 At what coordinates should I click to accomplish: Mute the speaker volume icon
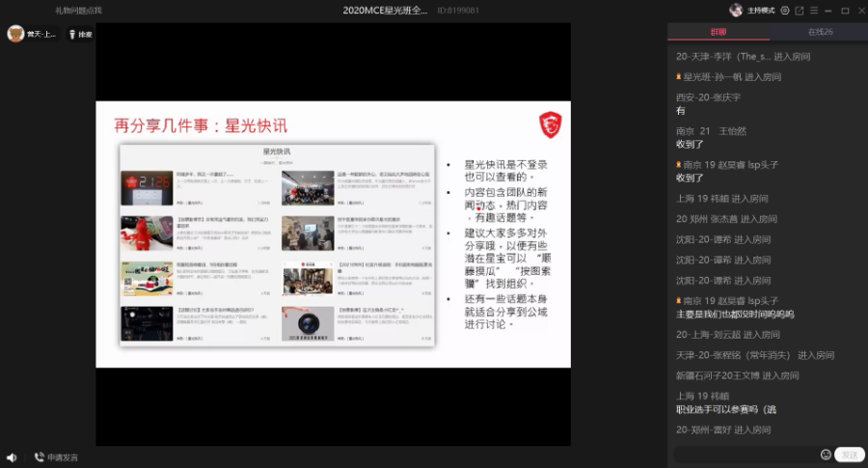pyautogui.click(x=11, y=457)
